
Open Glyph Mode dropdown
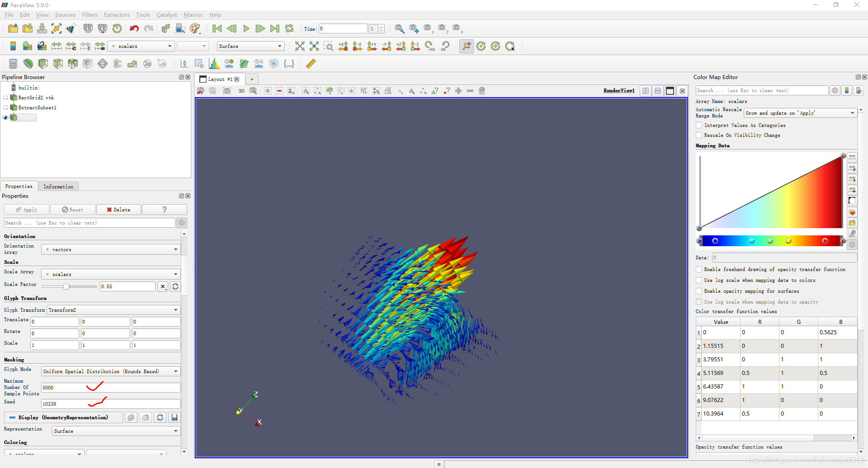111,371
